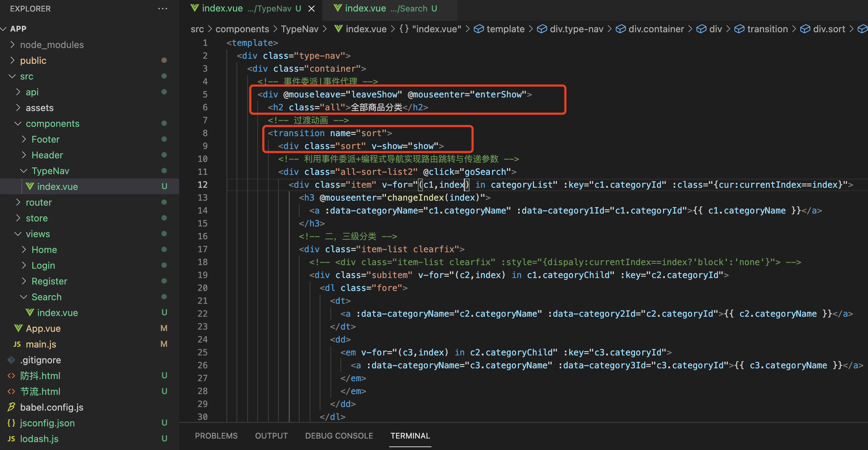
Task: Close the TypeNav index.vue editor tab
Action: [x=311, y=9]
